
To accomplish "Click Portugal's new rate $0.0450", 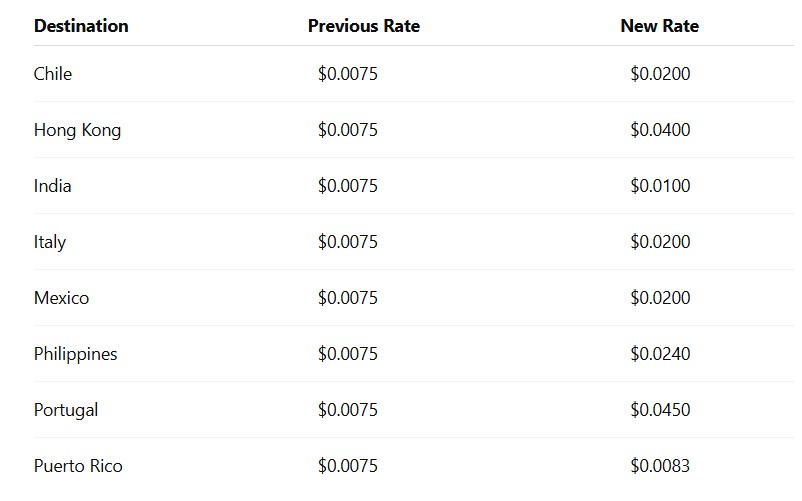I will (660, 409).
